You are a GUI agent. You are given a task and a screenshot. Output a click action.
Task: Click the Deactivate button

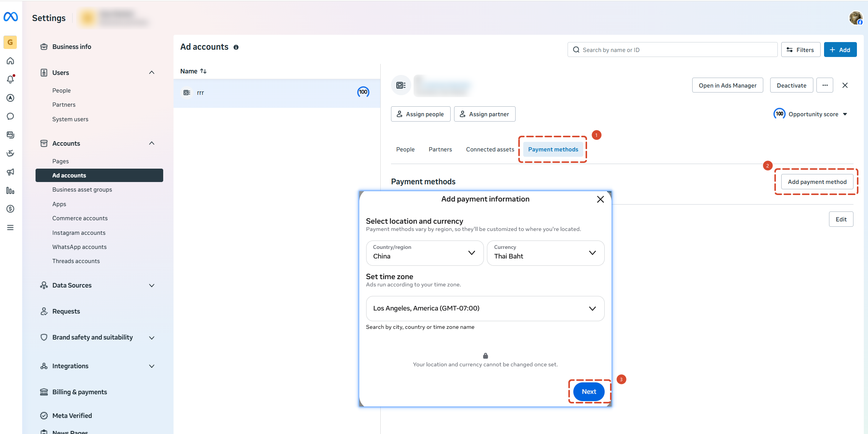pyautogui.click(x=791, y=85)
